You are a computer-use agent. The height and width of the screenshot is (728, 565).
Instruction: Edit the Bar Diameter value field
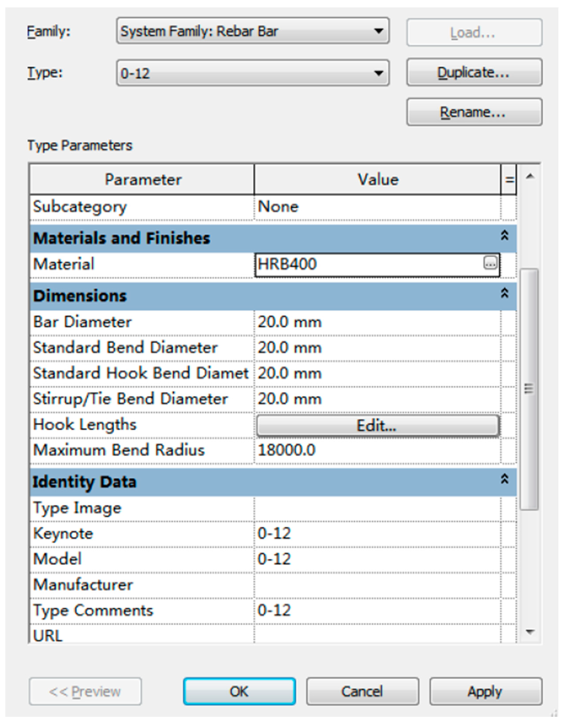point(377,322)
